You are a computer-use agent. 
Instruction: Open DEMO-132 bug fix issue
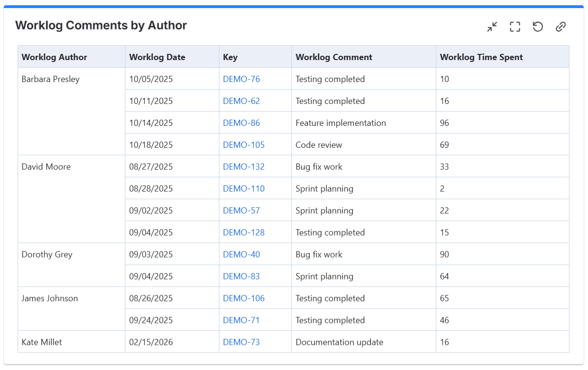[x=244, y=166]
